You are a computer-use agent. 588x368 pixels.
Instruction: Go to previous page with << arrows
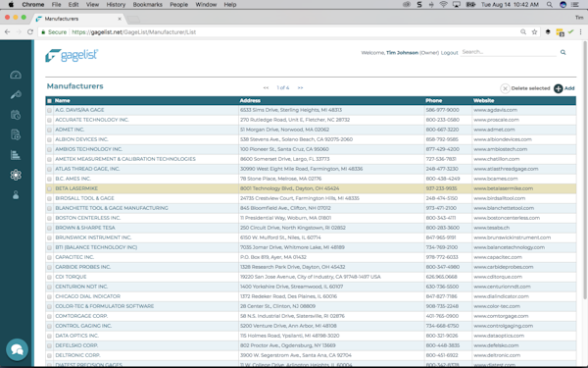[266, 88]
